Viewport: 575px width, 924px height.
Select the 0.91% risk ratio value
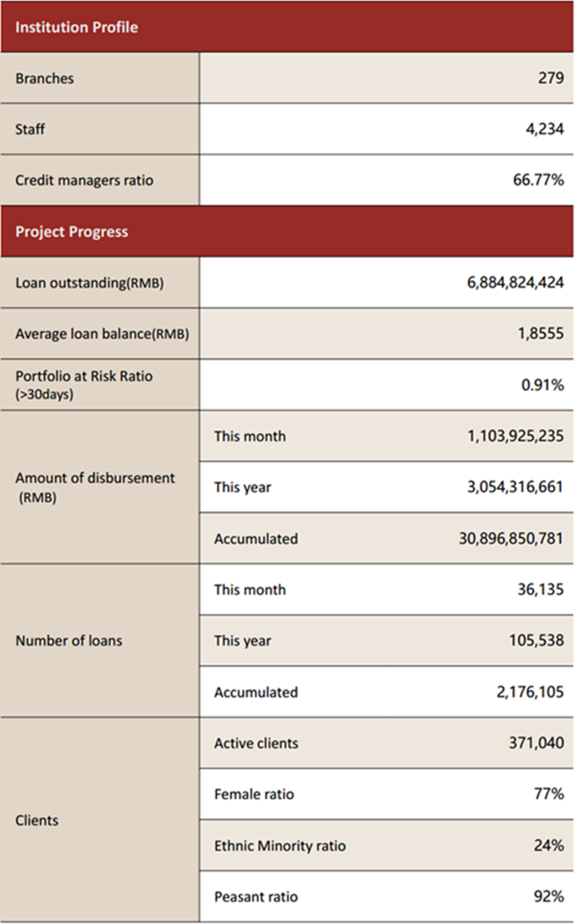pyautogui.click(x=542, y=385)
